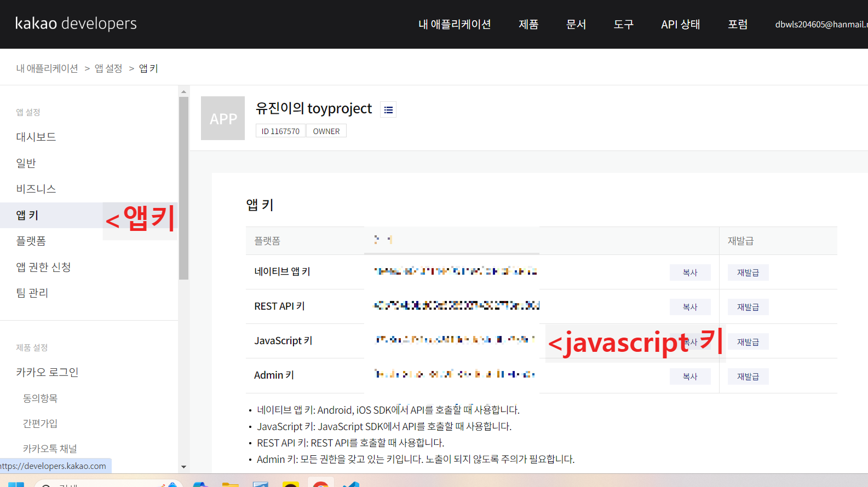Open 포럼 in top navigation
Image resolution: width=868 pixels, height=487 pixels.
(x=738, y=24)
